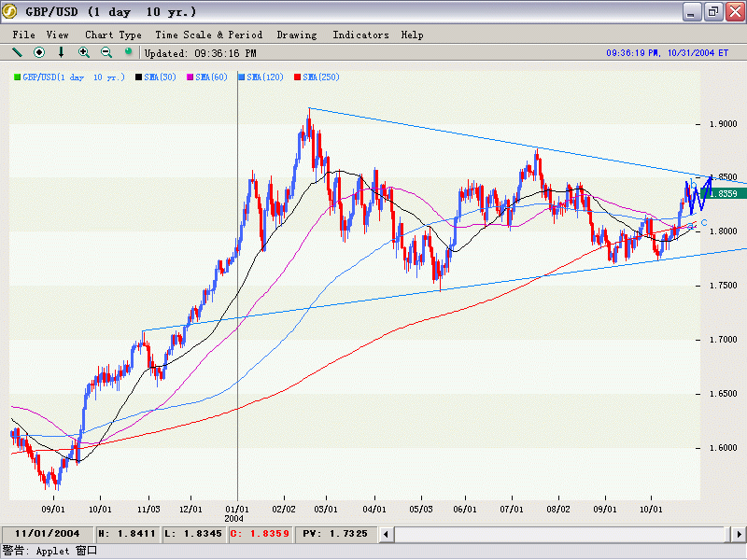Open the Help menu
747x560 pixels.
[x=412, y=35]
